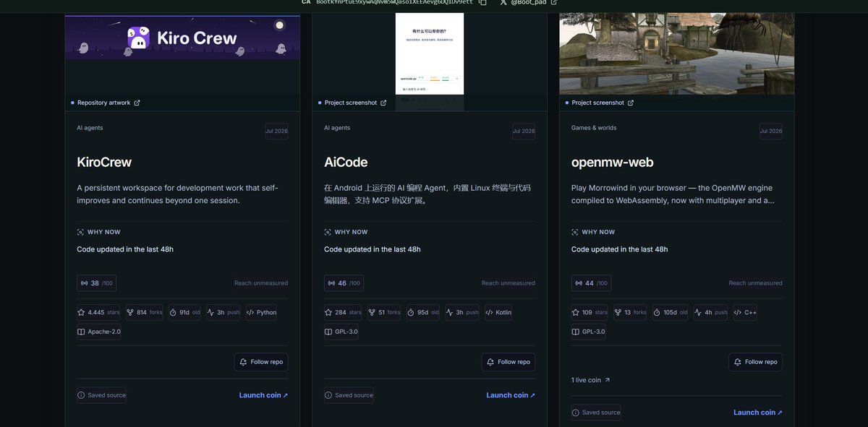Click the Python language badge
This screenshot has height=427, width=868.
tap(261, 312)
